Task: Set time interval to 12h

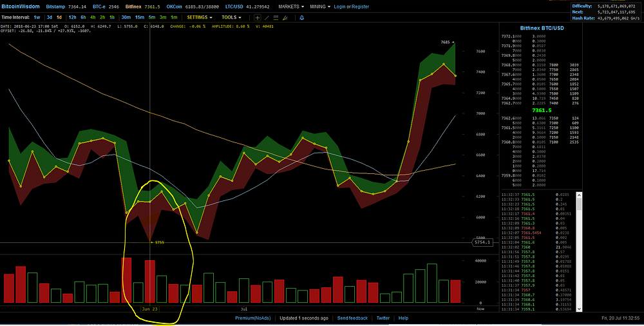Action: click(72, 17)
